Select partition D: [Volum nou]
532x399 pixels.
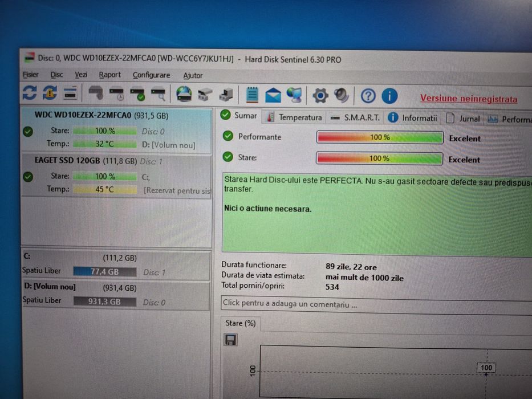click(x=116, y=295)
